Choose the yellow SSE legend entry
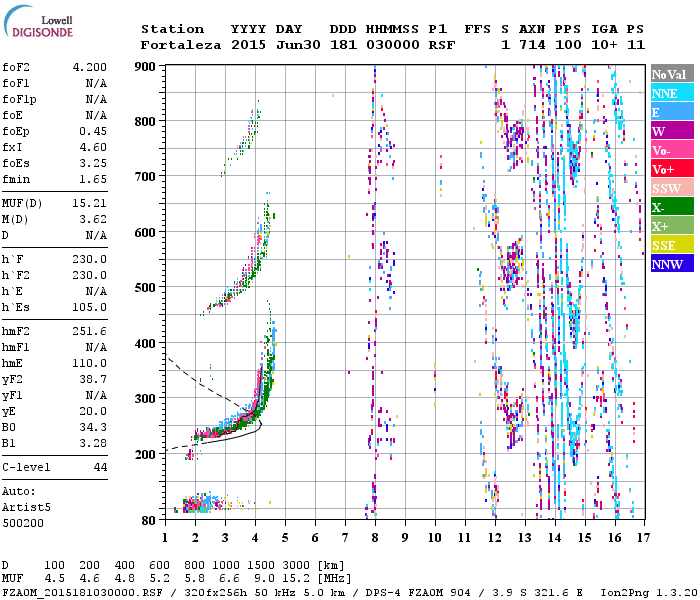The image size is (700, 600). [671, 245]
